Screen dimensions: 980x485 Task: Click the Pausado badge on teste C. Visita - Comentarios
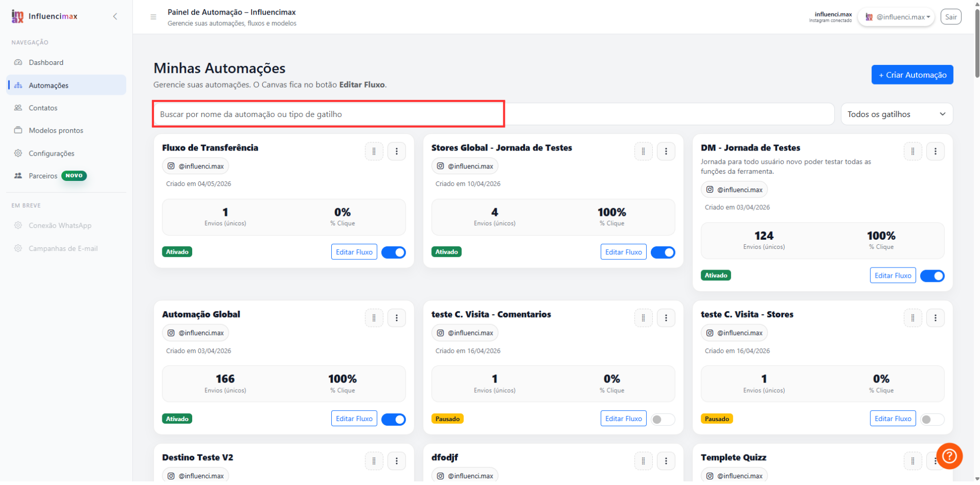[x=447, y=419]
